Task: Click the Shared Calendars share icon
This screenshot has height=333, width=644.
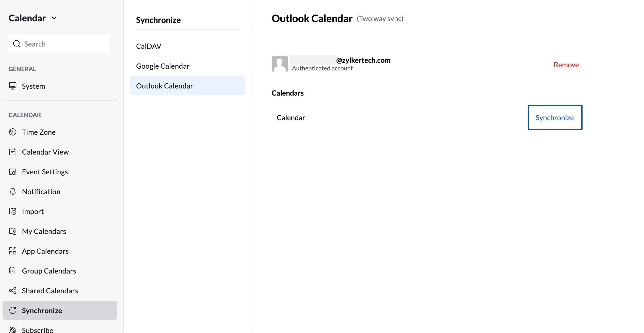Action: pos(13,291)
